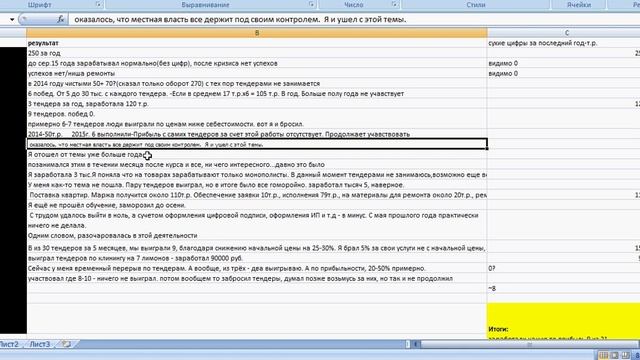The image size is (640, 360).
Task: Select cell starting '6 побед. От 5 до 30 тыс.'
Action: [257, 93]
